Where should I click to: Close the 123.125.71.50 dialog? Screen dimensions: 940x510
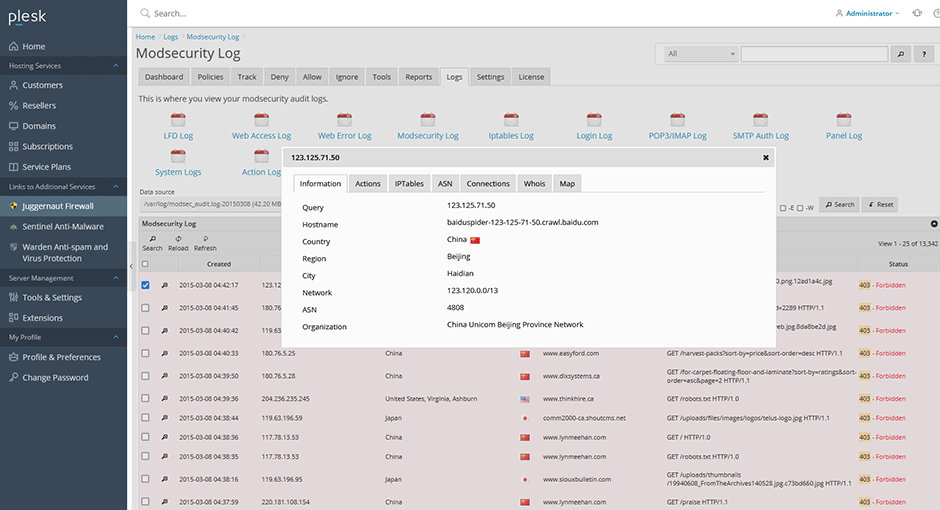766,158
